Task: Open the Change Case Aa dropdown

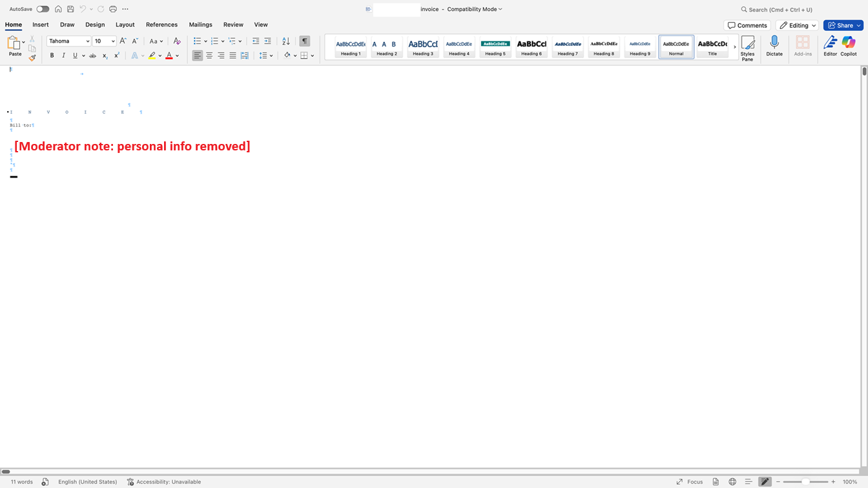Action: [x=155, y=41]
